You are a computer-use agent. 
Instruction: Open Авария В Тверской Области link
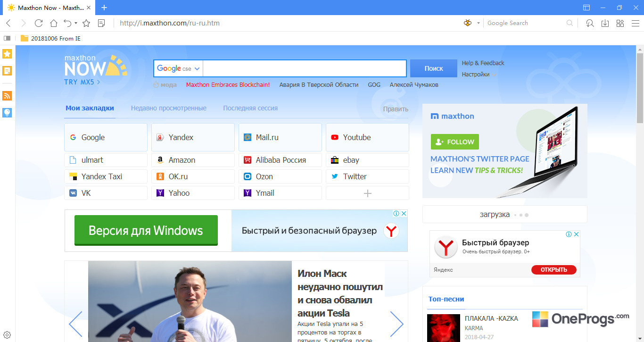click(x=319, y=85)
